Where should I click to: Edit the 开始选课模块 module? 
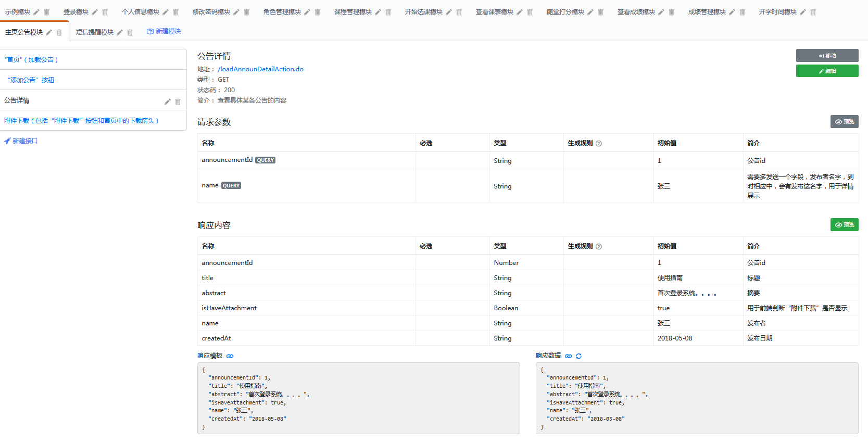pyautogui.click(x=449, y=12)
